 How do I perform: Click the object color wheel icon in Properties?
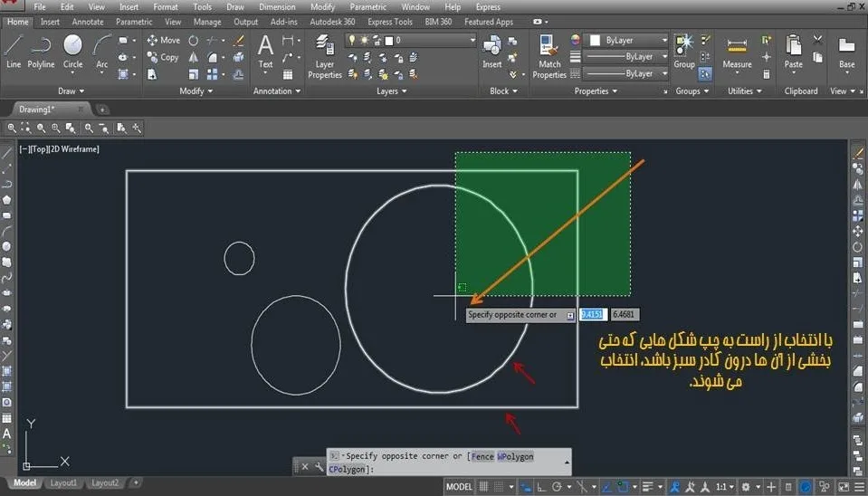click(575, 40)
